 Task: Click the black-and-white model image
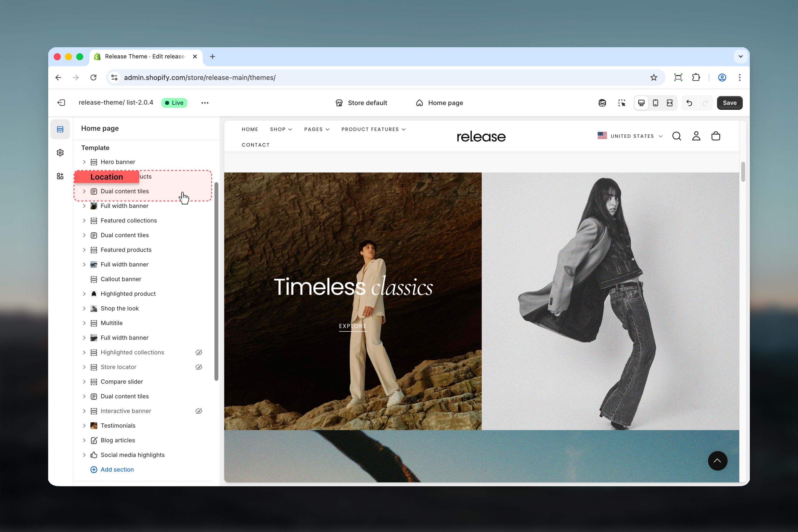(x=610, y=301)
